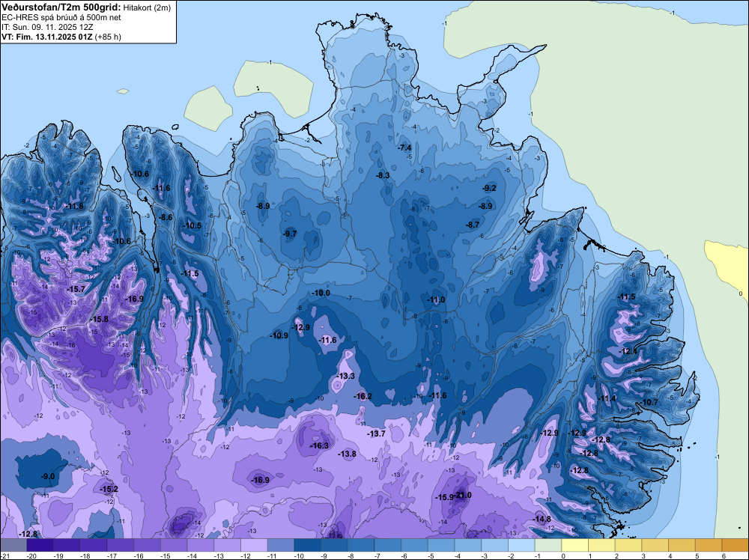Pick legend swatch between -16 and -15
Screen dimensions: 749x560
[x=147, y=545]
